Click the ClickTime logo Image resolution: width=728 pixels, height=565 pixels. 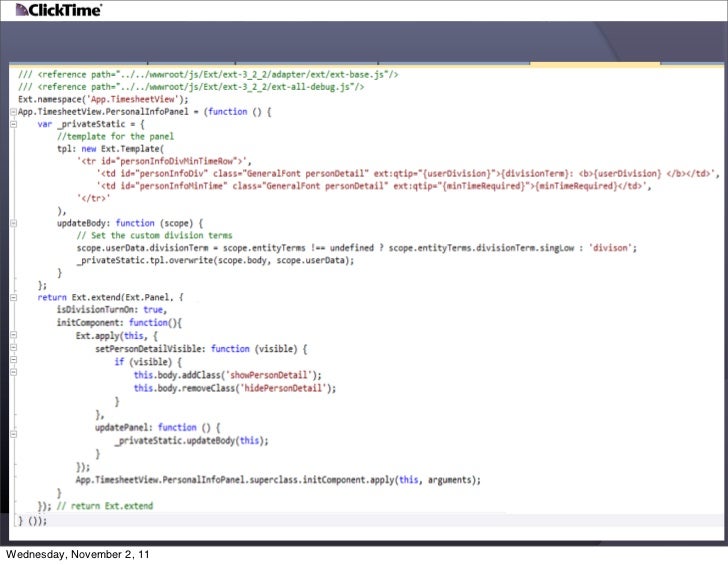(58, 10)
